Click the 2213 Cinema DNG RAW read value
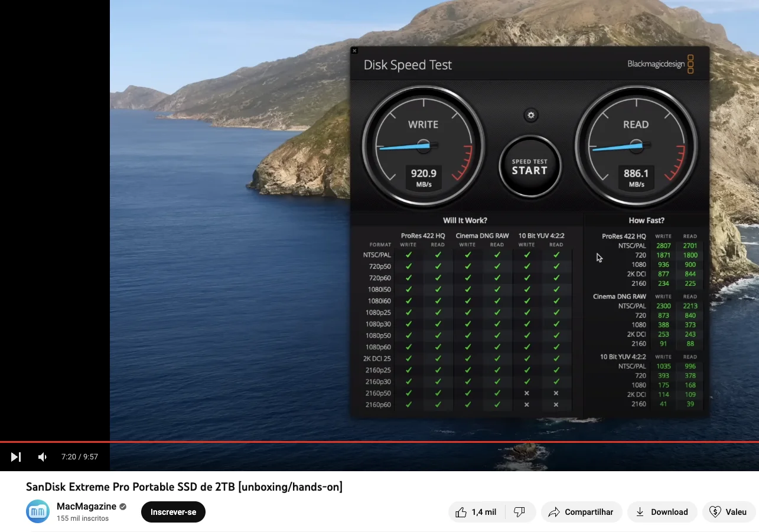Viewport: 759px width, 532px height. pos(690,306)
